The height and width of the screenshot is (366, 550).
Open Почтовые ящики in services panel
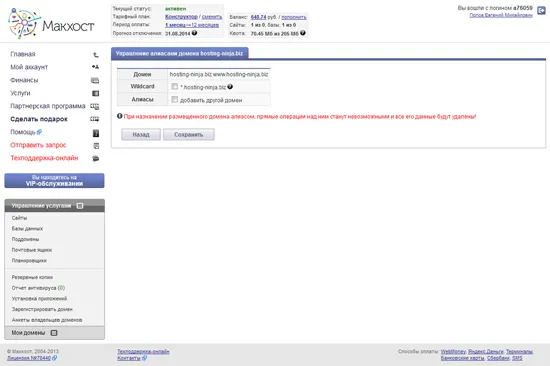32,250
